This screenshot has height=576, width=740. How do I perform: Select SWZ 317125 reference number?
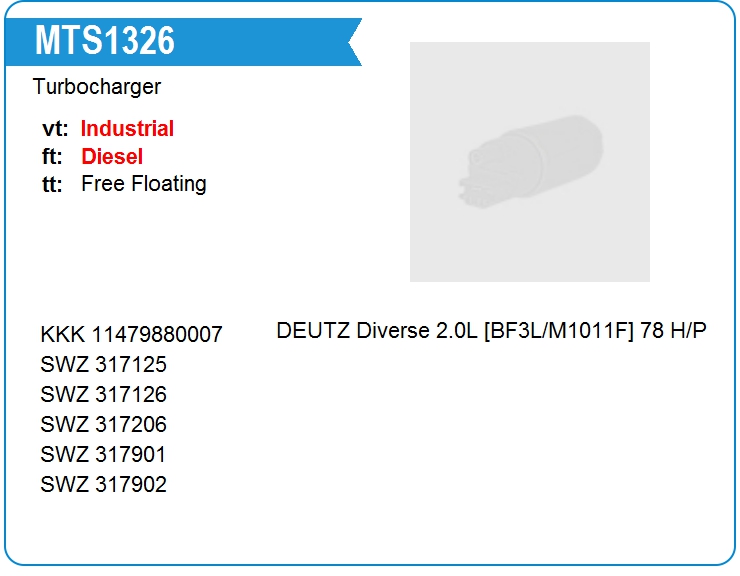click(x=103, y=364)
